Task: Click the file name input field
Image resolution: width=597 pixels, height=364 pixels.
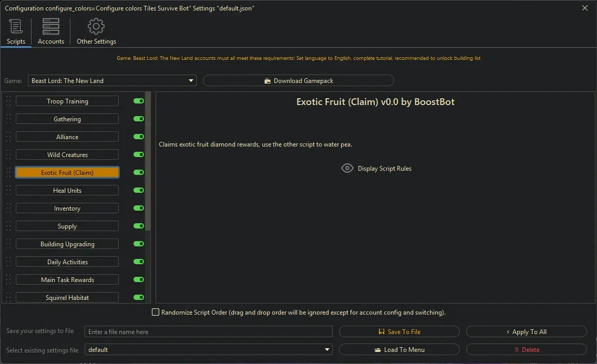Action: click(x=208, y=331)
